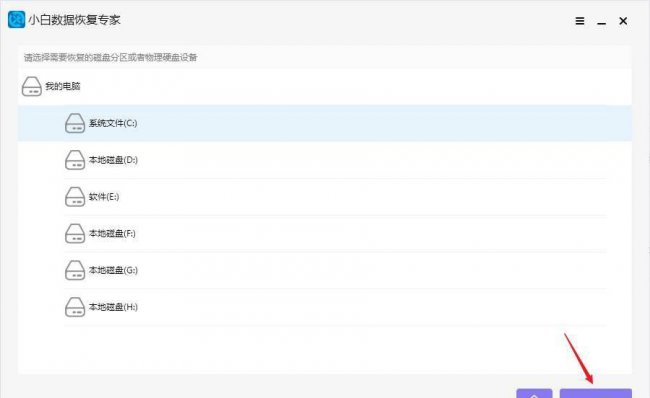The width and height of the screenshot is (650, 398).
Task: Close the 小白数据恢复专家 window
Action: [623, 21]
